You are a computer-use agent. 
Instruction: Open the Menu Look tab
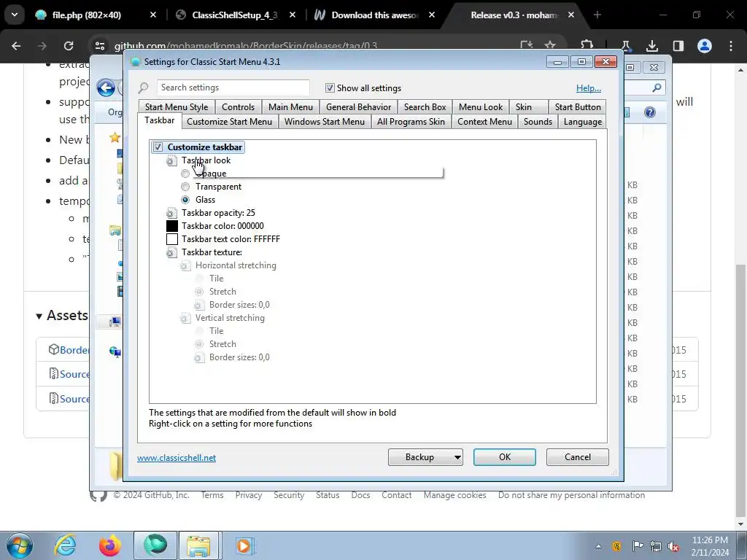pyautogui.click(x=481, y=107)
